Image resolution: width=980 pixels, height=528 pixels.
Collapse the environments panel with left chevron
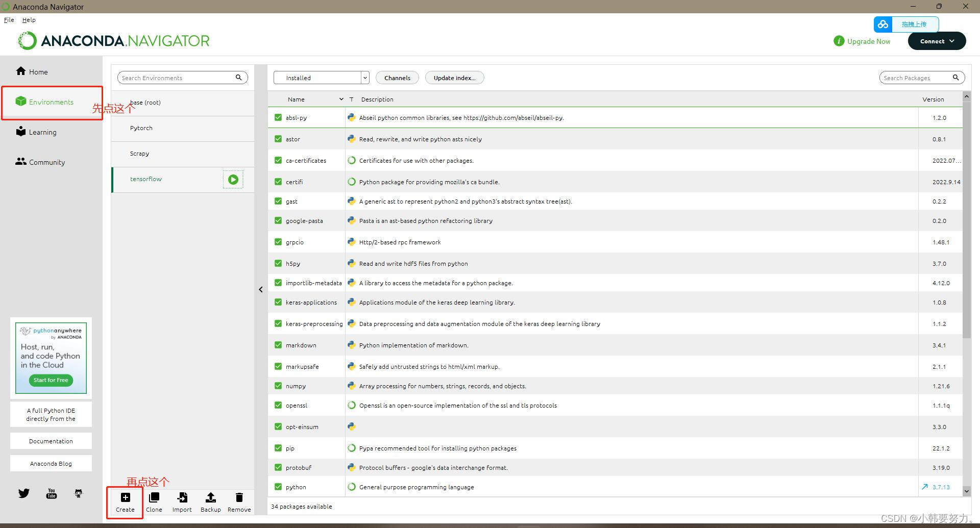point(261,289)
